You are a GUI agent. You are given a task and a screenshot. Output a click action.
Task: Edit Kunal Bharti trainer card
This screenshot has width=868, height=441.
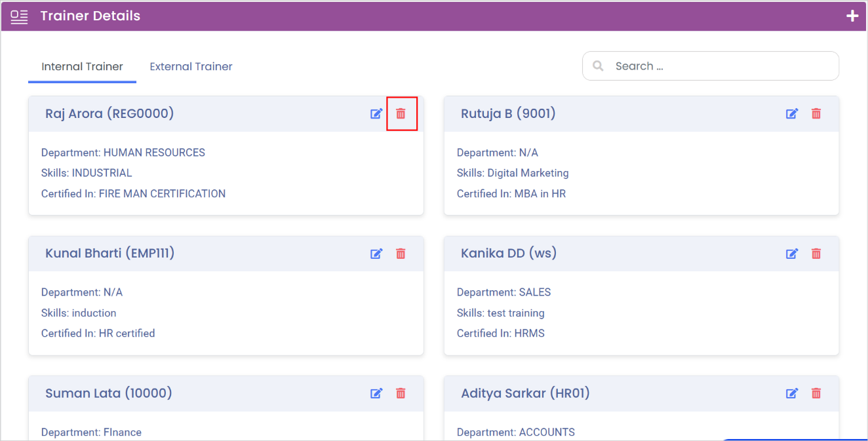(376, 254)
